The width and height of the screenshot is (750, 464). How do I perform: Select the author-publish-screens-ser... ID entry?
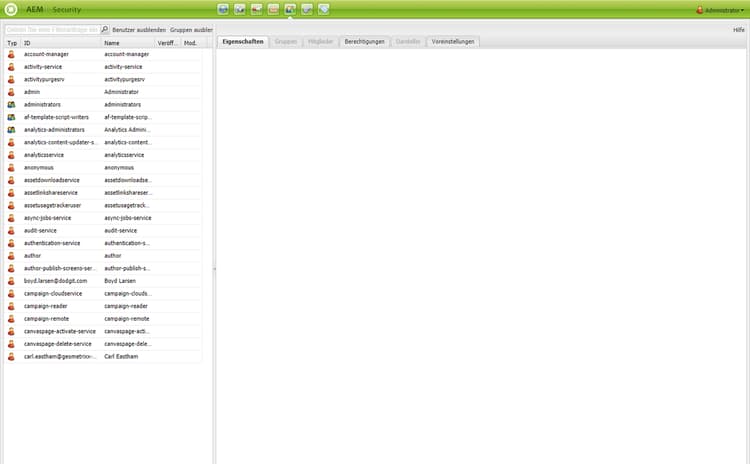coord(60,268)
